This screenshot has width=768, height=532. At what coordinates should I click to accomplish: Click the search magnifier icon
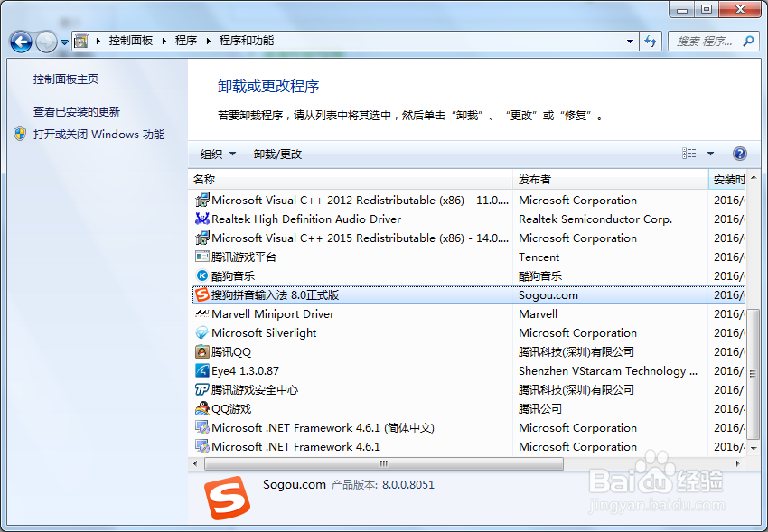point(748,42)
